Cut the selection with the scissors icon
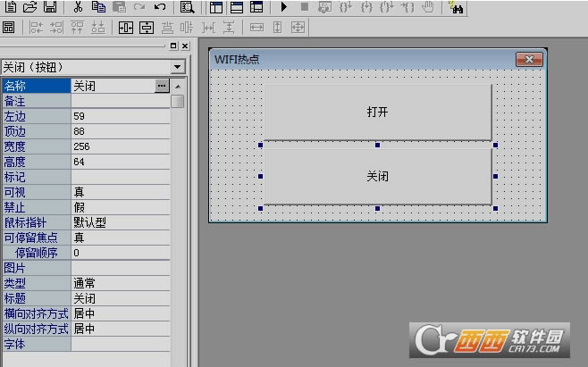 click(78, 6)
